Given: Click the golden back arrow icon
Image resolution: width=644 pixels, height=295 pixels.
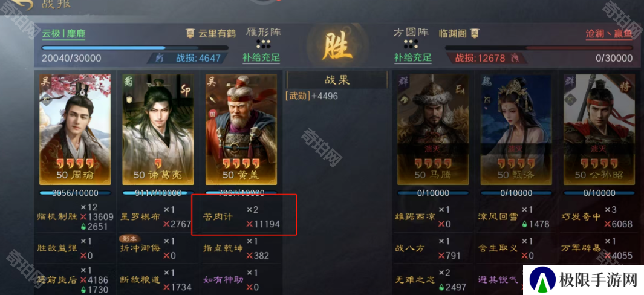Looking at the screenshot, I should 21,4.
